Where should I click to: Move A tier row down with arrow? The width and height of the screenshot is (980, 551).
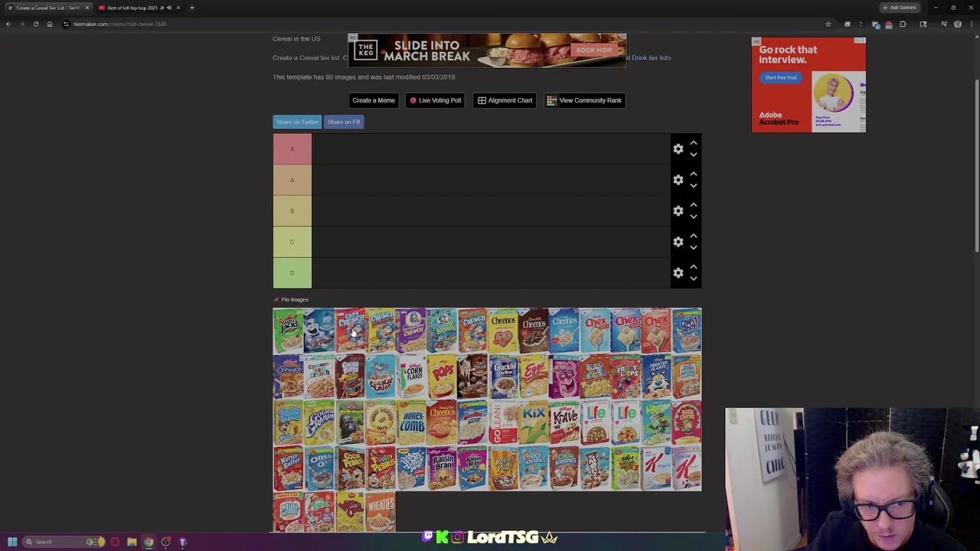(694, 186)
